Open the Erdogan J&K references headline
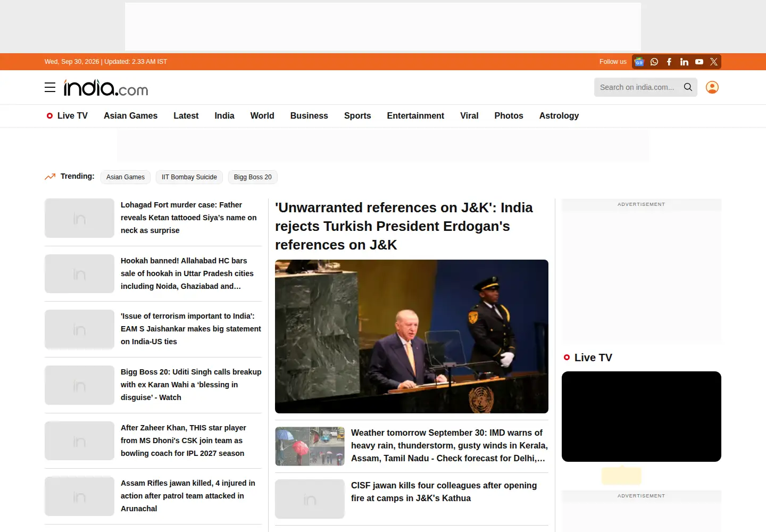The image size is (766, 532). point(404,226)
